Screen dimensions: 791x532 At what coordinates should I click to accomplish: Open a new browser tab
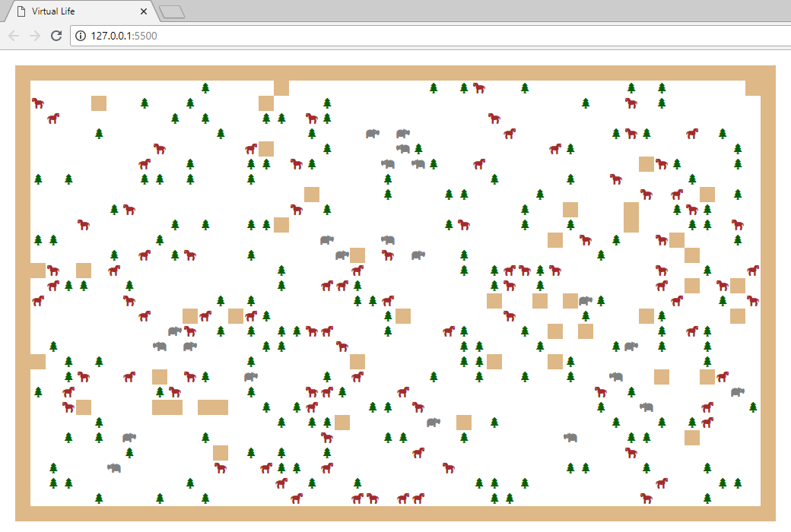173,11
